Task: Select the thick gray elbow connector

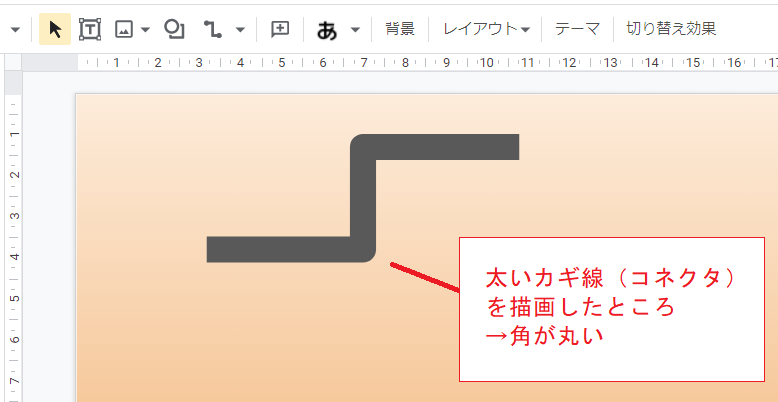Action: coord(363,198)
